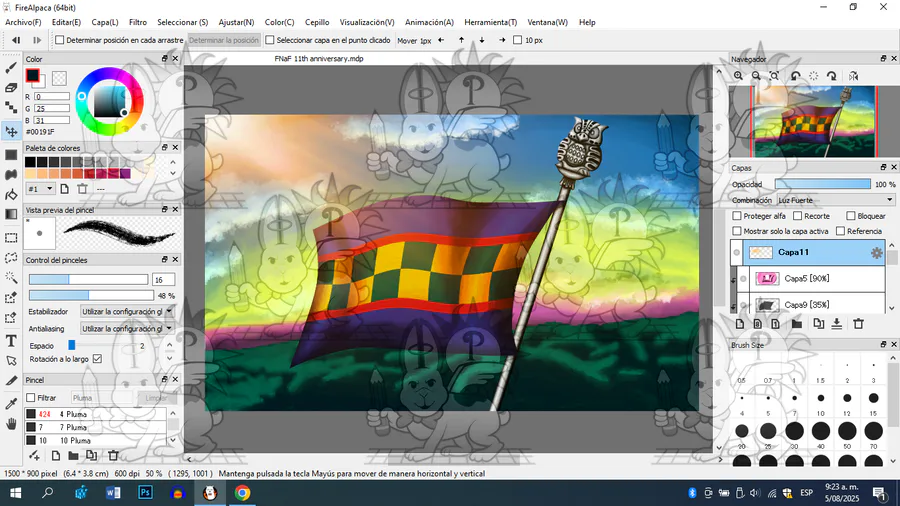Rotate view right in Navegador
Viewport: 900px width, 506px height.
832,76
